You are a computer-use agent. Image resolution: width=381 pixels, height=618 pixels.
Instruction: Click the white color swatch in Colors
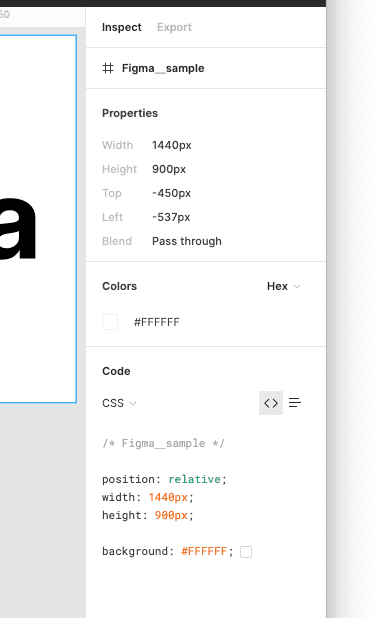click(x=110, y=322)
